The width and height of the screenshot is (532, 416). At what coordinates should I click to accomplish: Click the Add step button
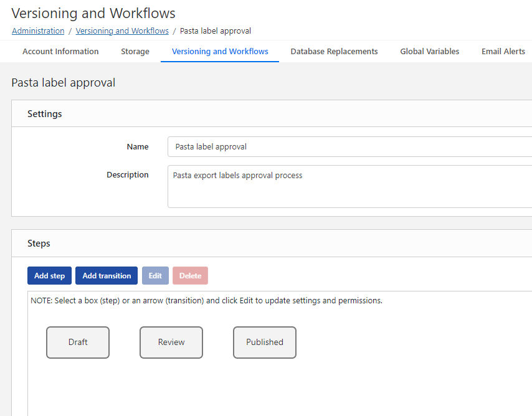coord(49,275)
